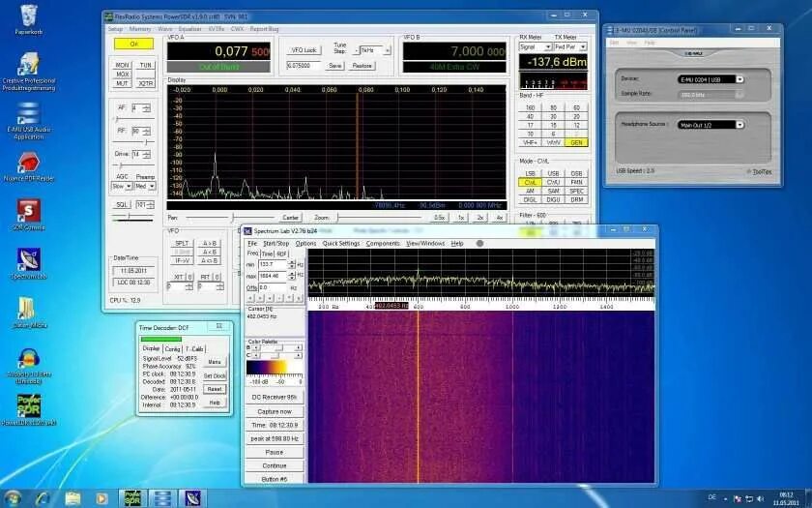Select the USB mode button

click(x=553, y=173)
